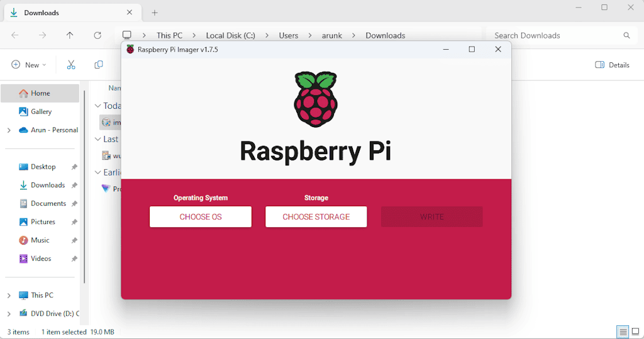644x339 pixels.
Task: Go forward in File Explorer
Action: (x=42, y=35)
